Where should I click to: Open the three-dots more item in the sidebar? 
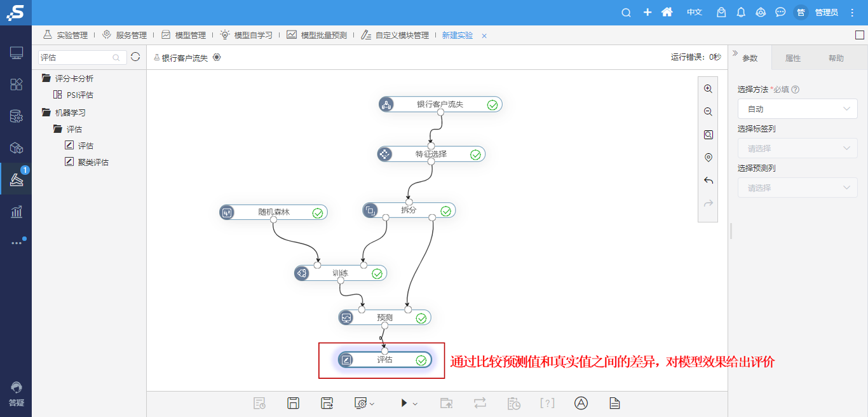pyautogui.click(x=17, y=243)
